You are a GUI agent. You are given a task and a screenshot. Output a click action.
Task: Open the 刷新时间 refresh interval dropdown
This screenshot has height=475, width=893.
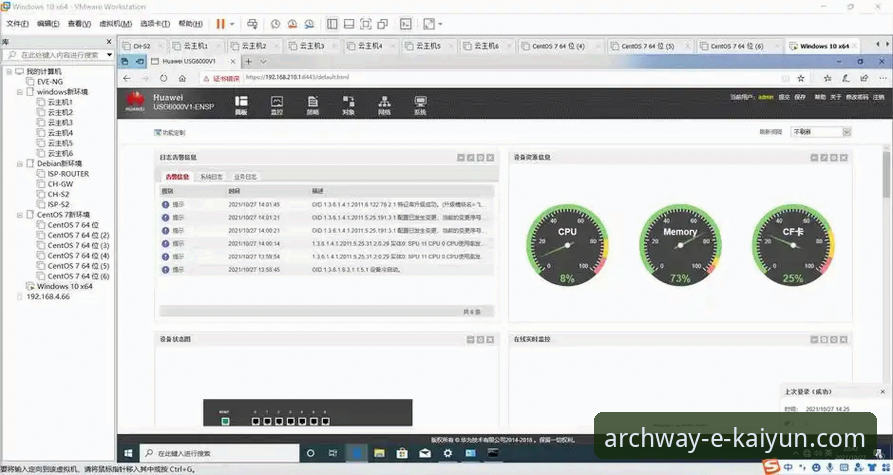click(x=820, y=131)
